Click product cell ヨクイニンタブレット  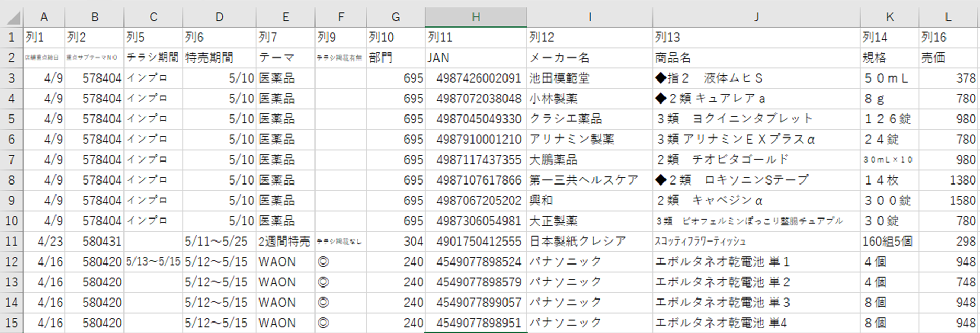756,119
